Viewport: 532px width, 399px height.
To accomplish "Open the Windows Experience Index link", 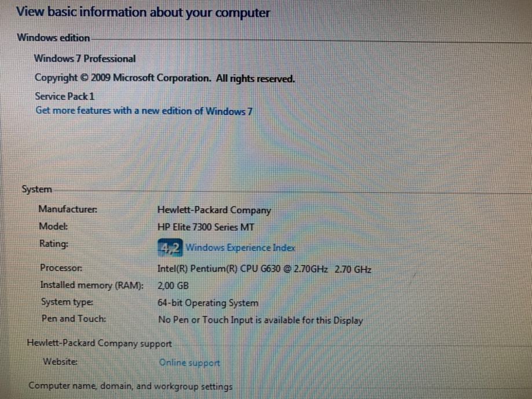I will (x=240, y=248).
